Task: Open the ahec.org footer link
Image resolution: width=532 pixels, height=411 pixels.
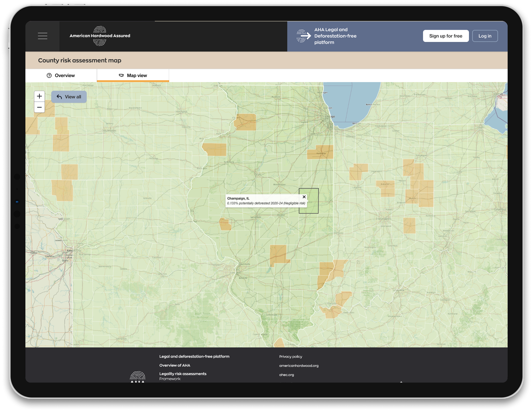Action: click(286, 375)
